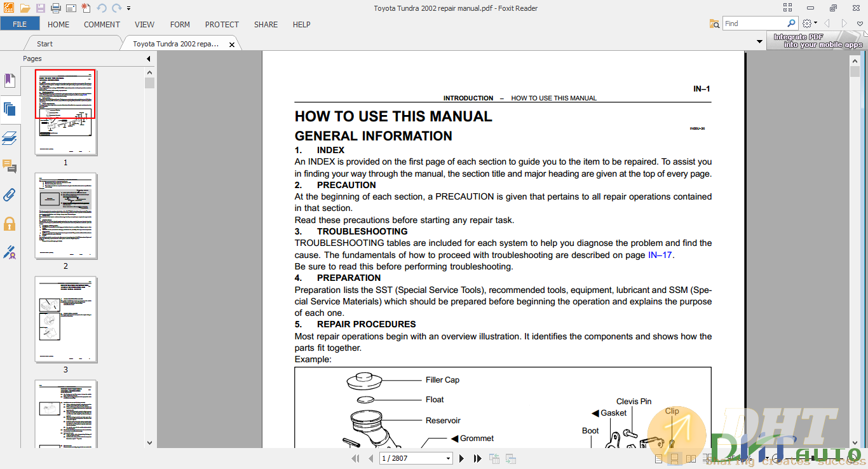Open the FILE menu
Screen dimensions: 868x469
(20, 24)
